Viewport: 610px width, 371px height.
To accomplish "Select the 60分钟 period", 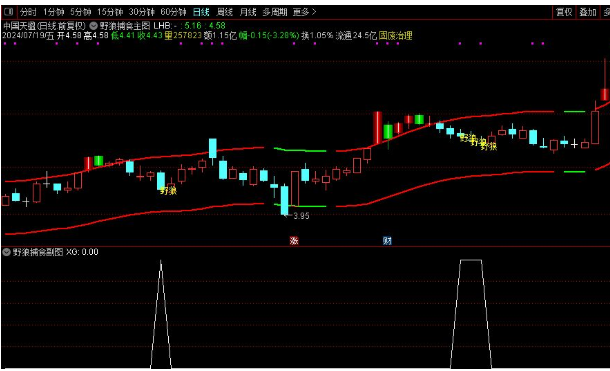I will point(173,12).
